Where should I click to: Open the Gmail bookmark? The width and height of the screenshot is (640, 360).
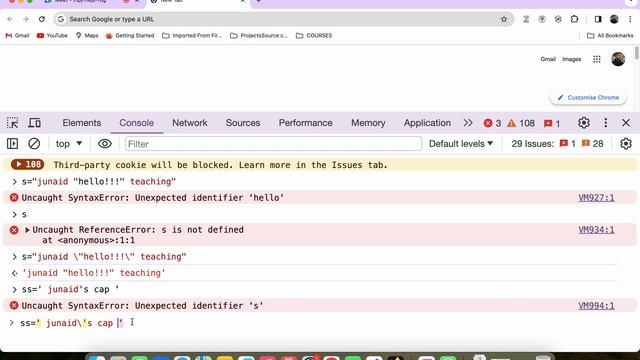tap(18, 36)
